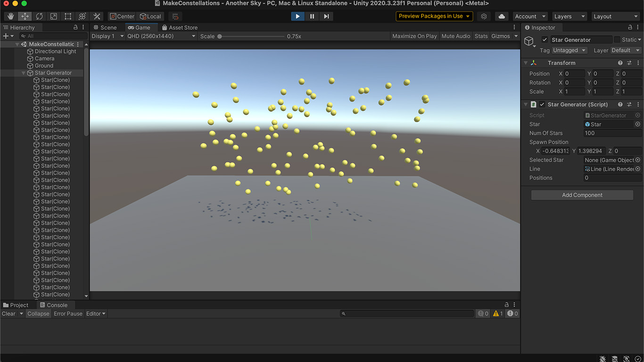Open QHD resolution dropdown
Screen dimensions: 644x362
point(161,36)
